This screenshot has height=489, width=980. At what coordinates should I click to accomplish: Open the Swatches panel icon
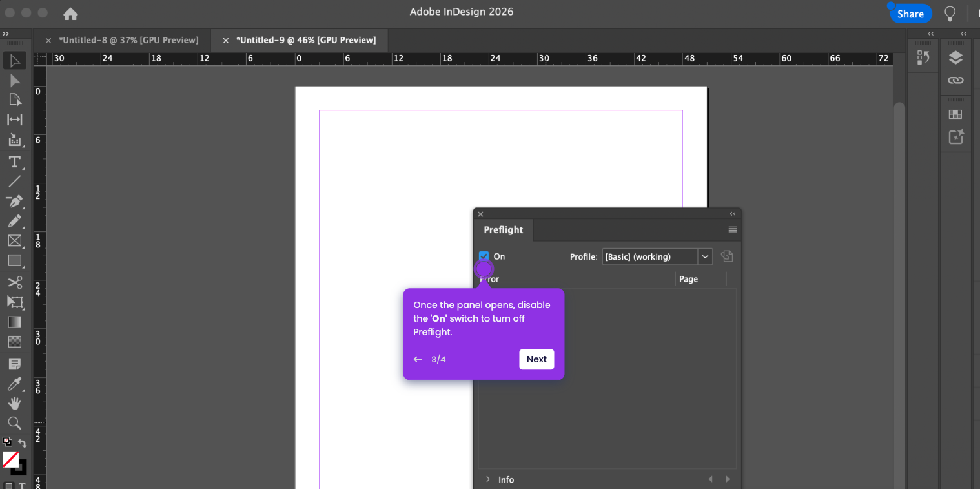955,114
